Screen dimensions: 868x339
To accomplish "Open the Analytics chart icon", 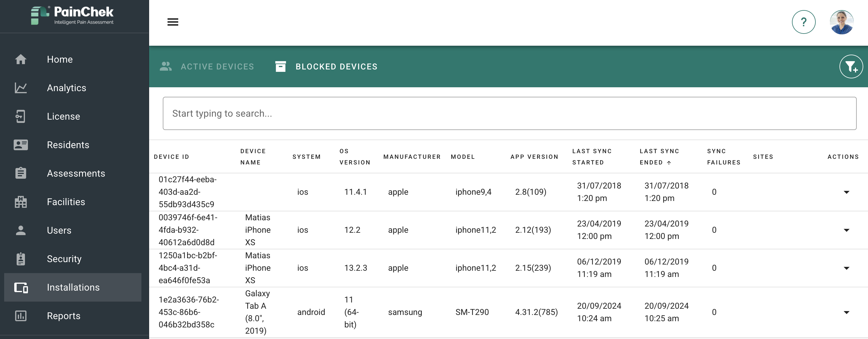I will pos(21,88).
